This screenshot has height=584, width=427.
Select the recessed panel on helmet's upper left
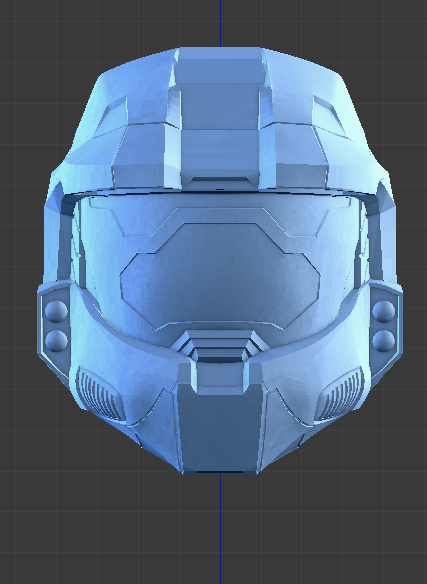[x=112, y=114]
